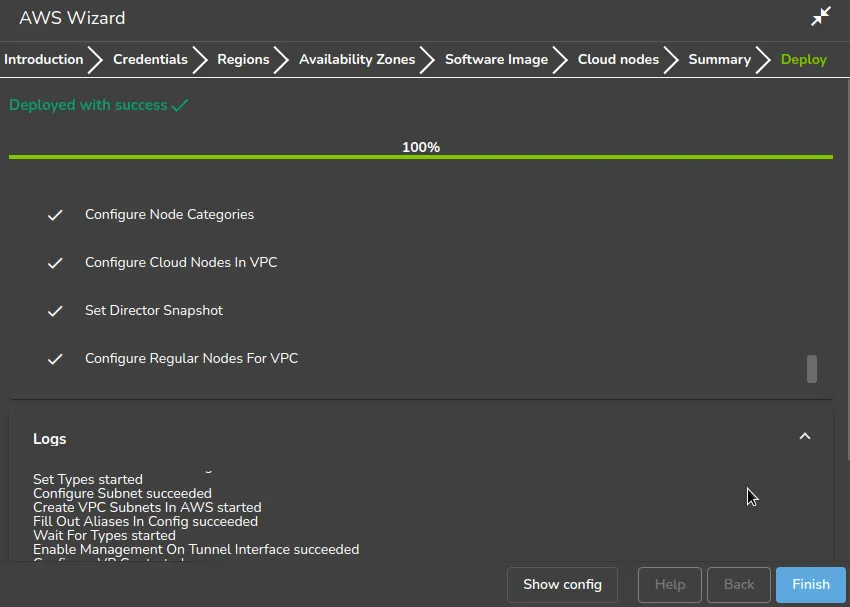Click the Show config button

(562, 584)
